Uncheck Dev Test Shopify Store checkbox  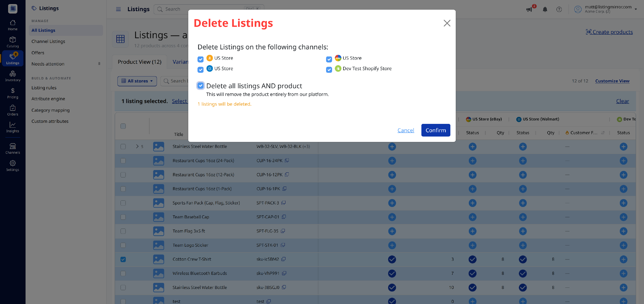pos(329,70)
